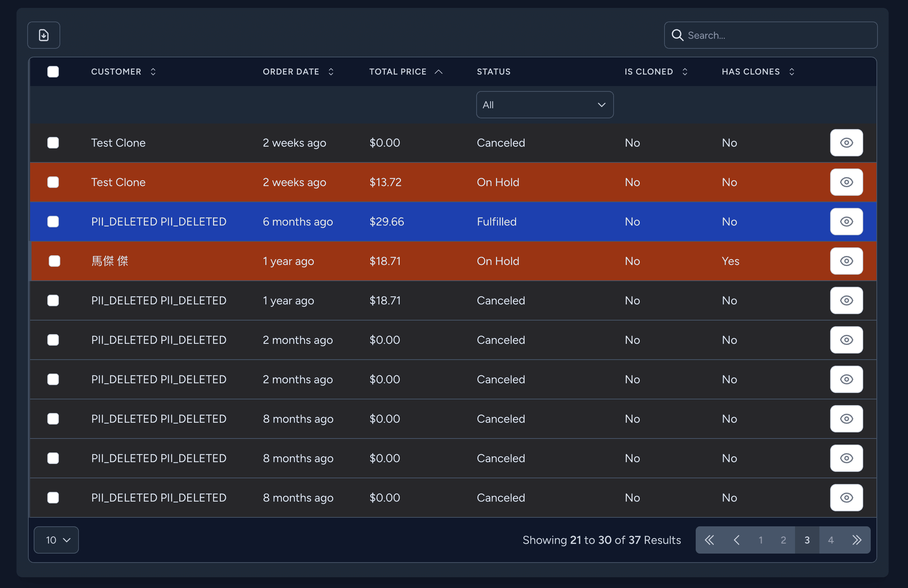
Task: Check the select-all checkbox in the header
Action: pyautogui.click(x=53, y=71)
